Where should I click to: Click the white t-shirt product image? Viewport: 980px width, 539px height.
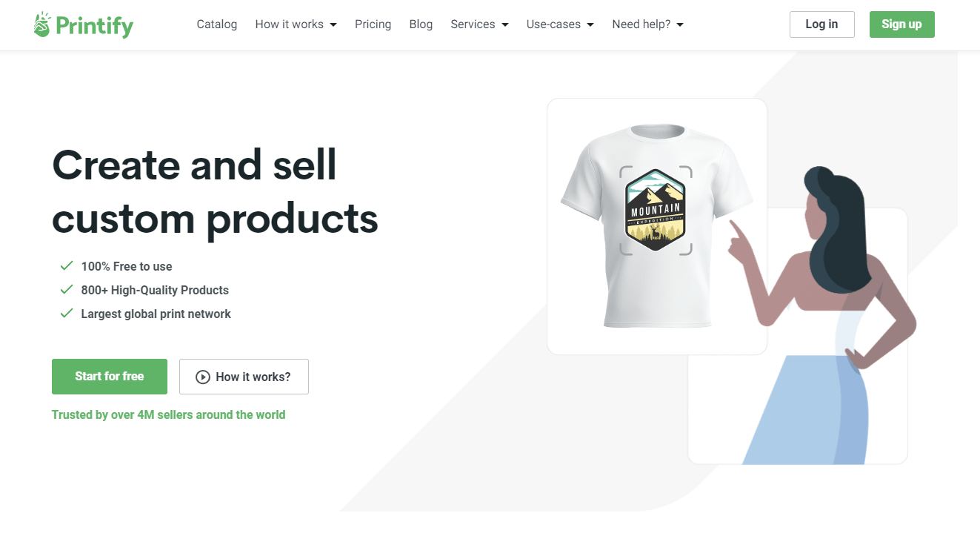(656, 225)
